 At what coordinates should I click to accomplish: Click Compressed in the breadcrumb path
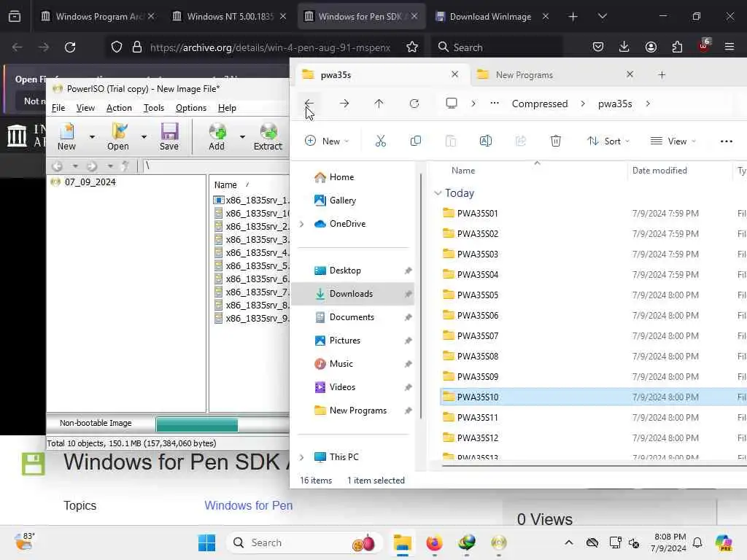point(540,104)
